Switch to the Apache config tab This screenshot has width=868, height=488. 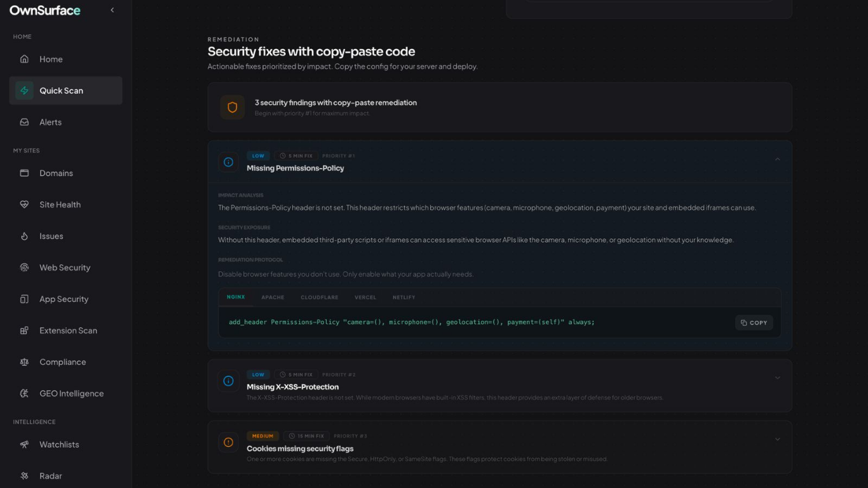pyautogui.click(x=273, y=297)
